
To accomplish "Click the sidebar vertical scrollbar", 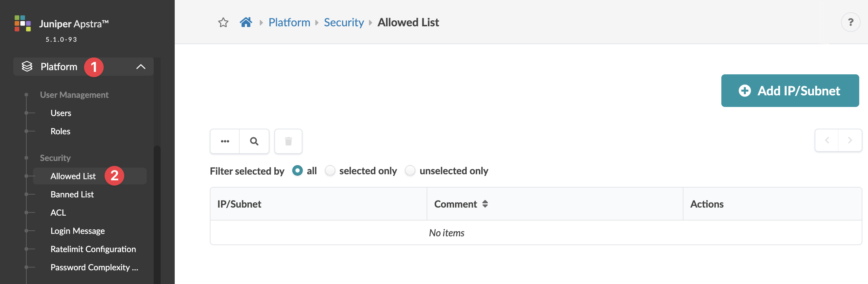I will click(x=157, y=210).
